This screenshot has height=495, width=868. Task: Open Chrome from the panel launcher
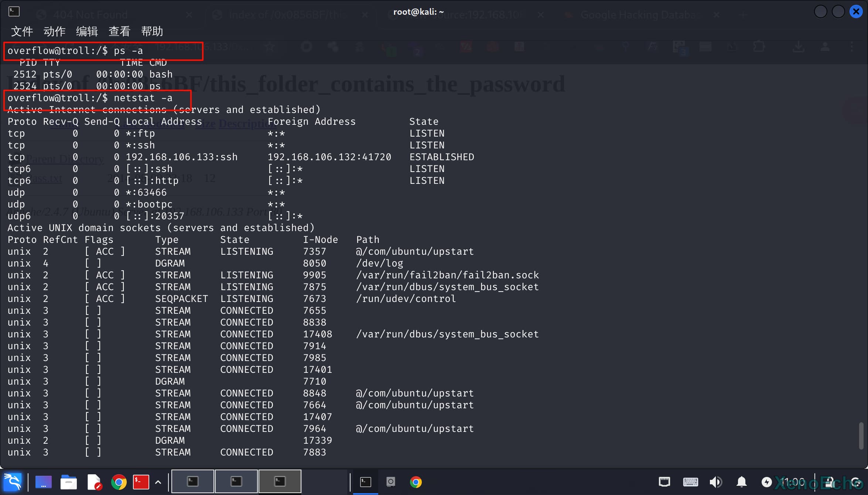[119, 482]
